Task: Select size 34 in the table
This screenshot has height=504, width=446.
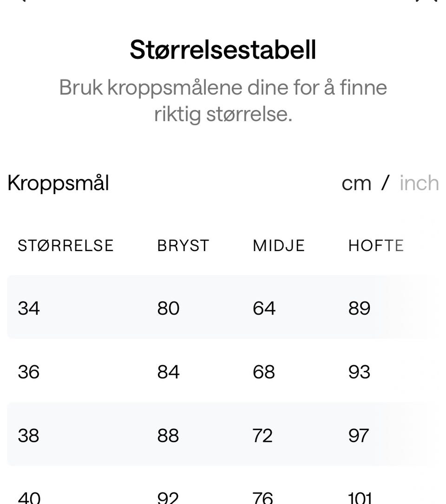Action: pos(29,308)
